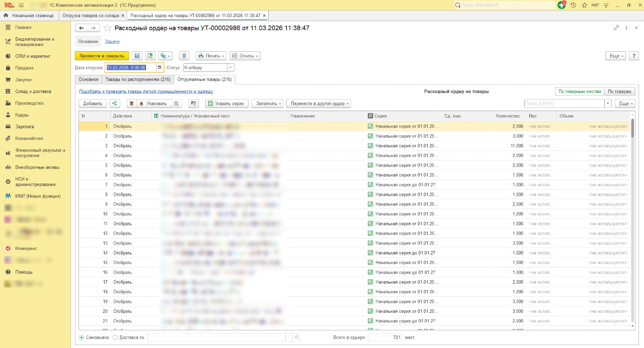The height and width of the screenshot is (348, 644).
Task: Open the history clock icon
Action: click(x=573, y=5)
